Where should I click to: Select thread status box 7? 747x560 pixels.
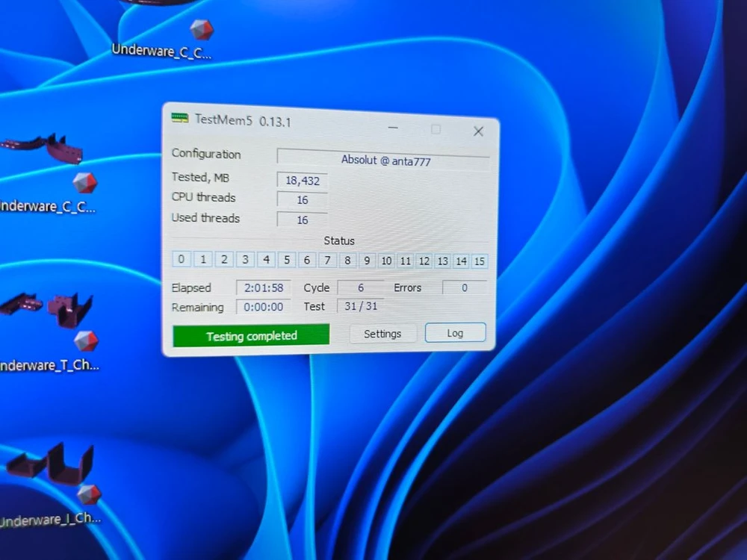tap(327, 261)
